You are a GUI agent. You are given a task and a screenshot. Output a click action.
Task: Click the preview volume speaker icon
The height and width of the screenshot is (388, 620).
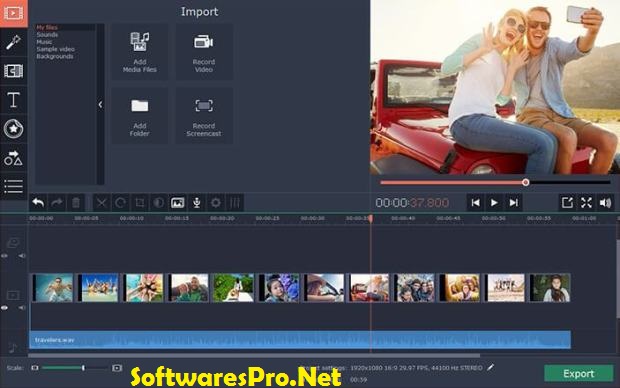pyautogui.click(x=605, y=203)
